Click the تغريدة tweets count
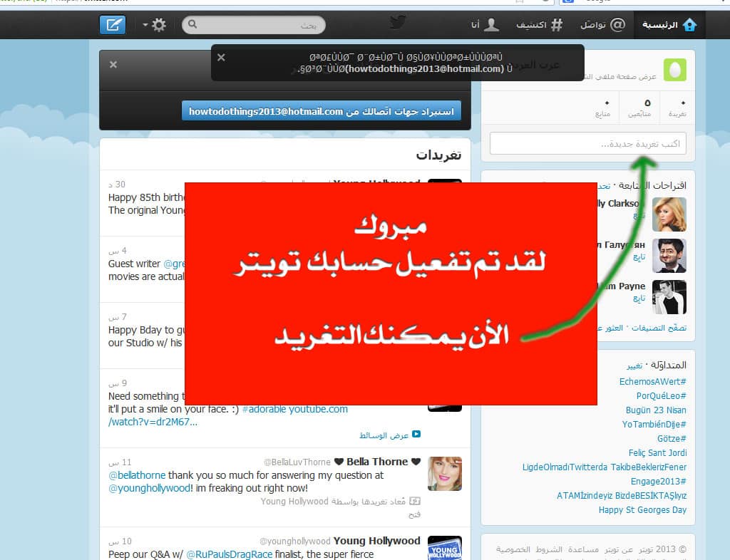730x560 pixels. point(677,108)
